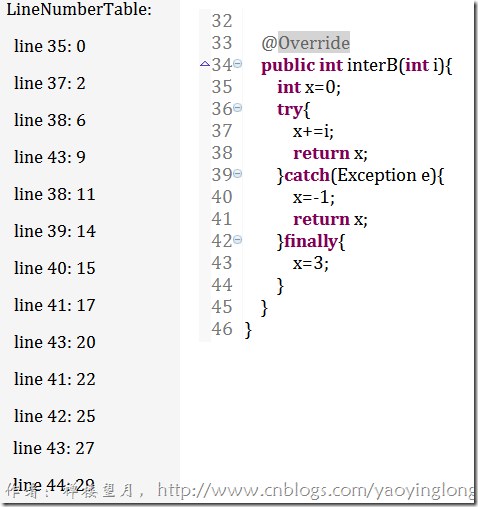This screenshot has width=478, height=507.
Task: Collapse the finally block fold at line 42
Action: tap(237, 240)
